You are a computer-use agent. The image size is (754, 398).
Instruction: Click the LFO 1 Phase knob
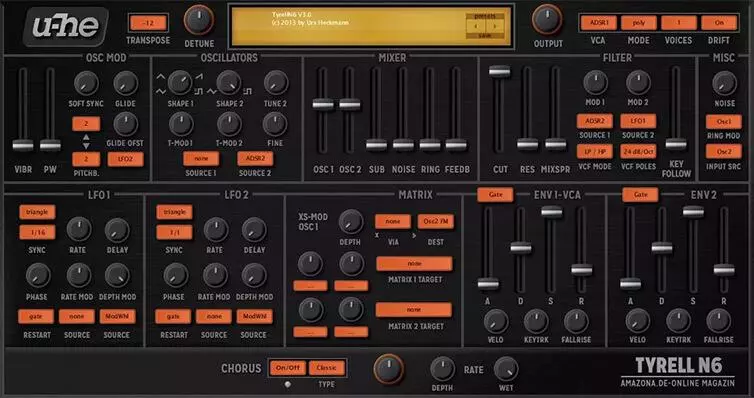click(38, 275)
